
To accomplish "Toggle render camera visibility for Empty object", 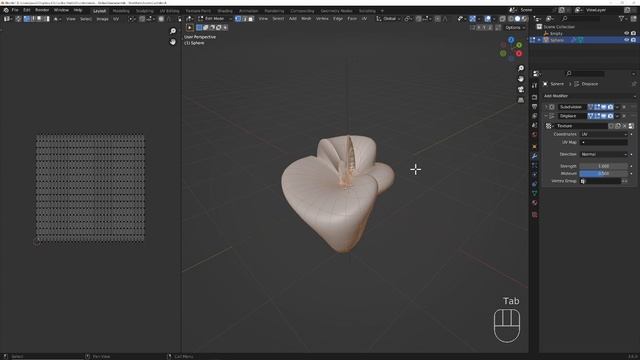I will click(x=633, y=33).
